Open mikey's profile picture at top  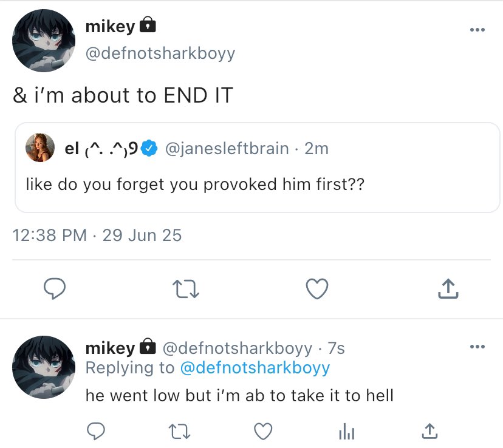point(44,41)
